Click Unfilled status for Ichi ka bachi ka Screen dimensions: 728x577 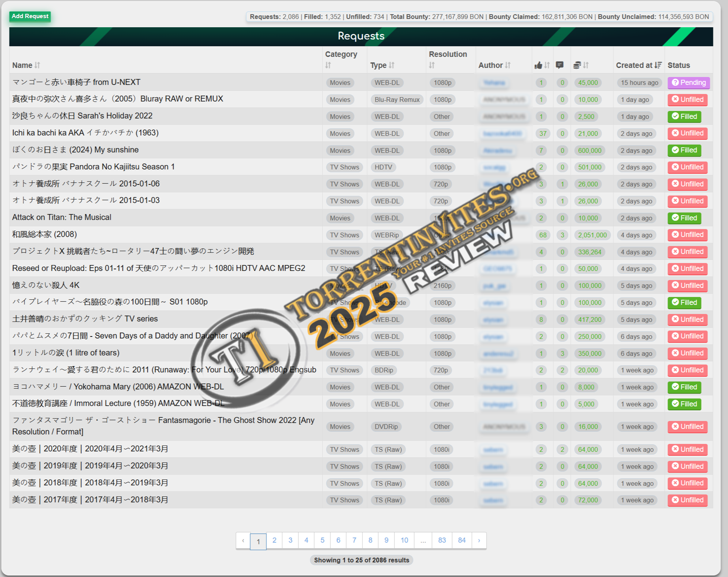click(x=688, y=133)
